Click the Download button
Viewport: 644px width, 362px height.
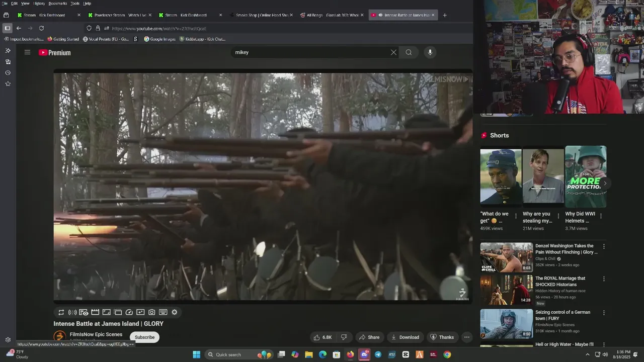[x=406, y=337]
